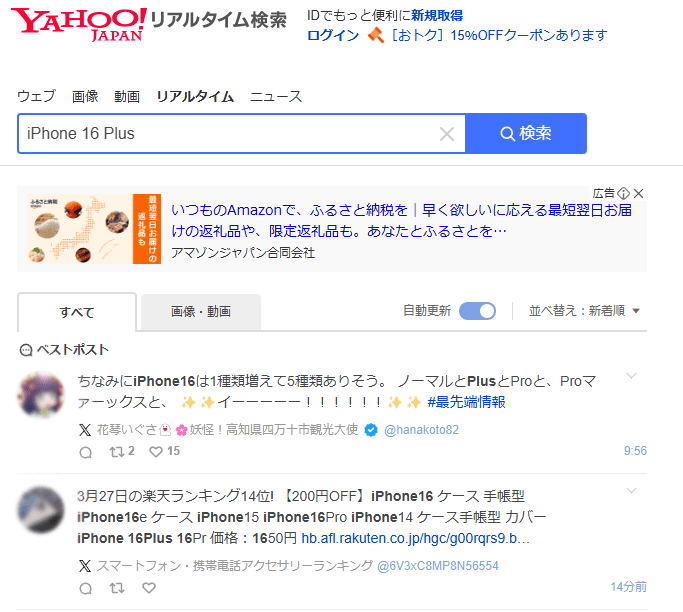The image size is (683, 612).
Task: Click the Rakuten ranking post's avatar
Action: (x=41, y=510)
